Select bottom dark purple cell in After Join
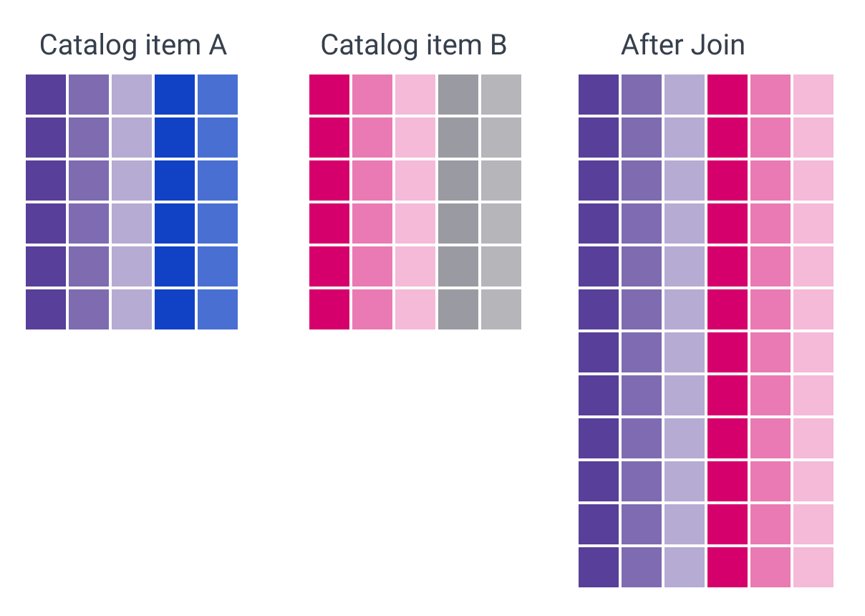Viewport: 865px width, 616px height. tap(599, 567)
